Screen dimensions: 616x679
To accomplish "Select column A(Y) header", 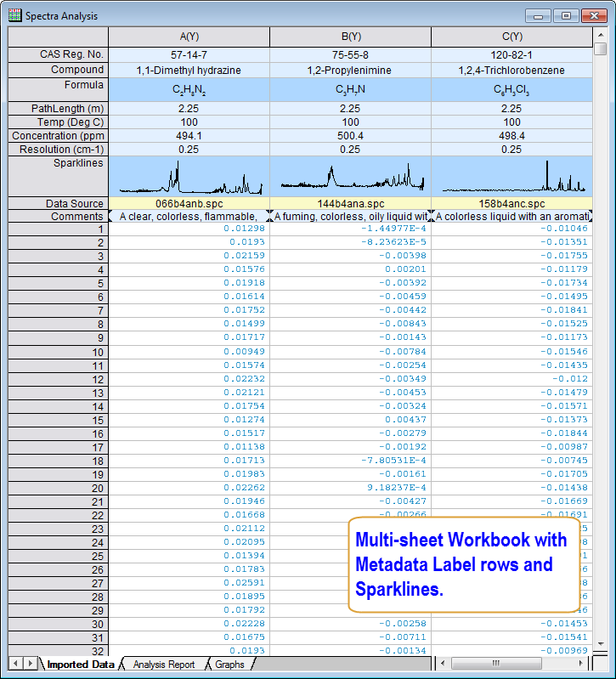I will click(x=189, y=37).
